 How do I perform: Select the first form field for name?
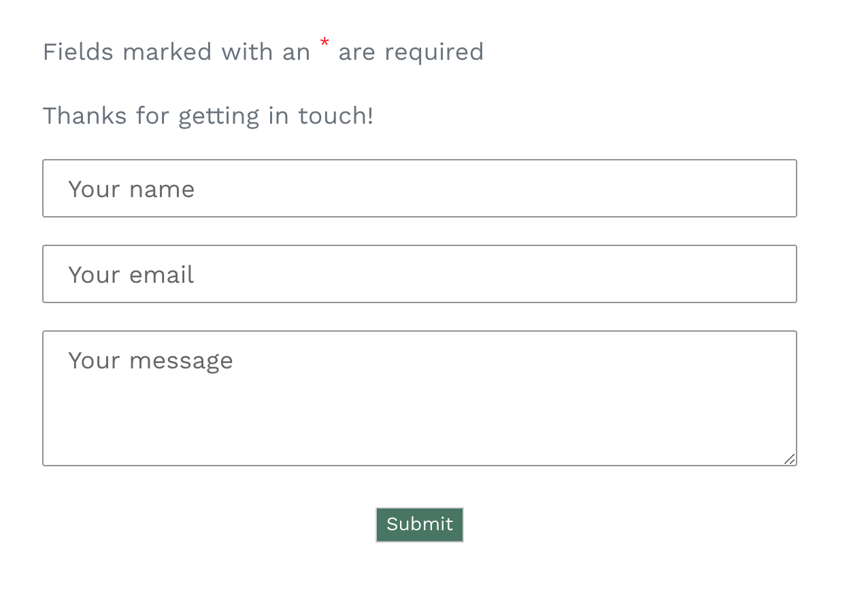(x=419, y=188)
